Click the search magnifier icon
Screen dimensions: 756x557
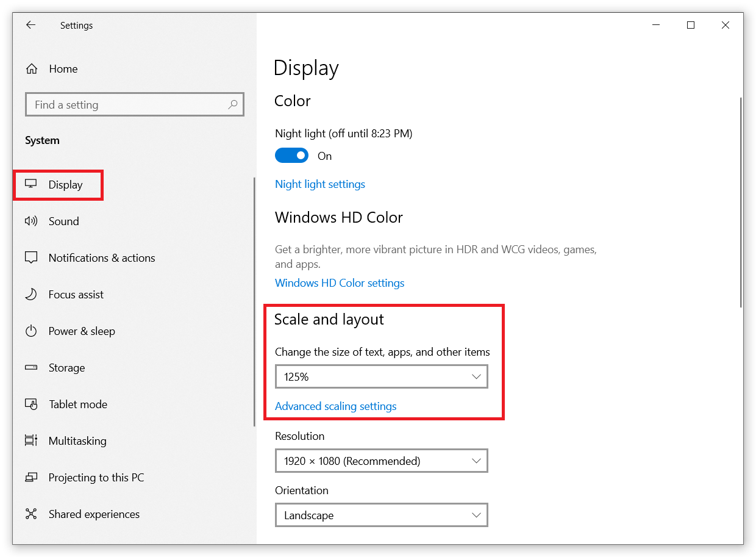232,104
